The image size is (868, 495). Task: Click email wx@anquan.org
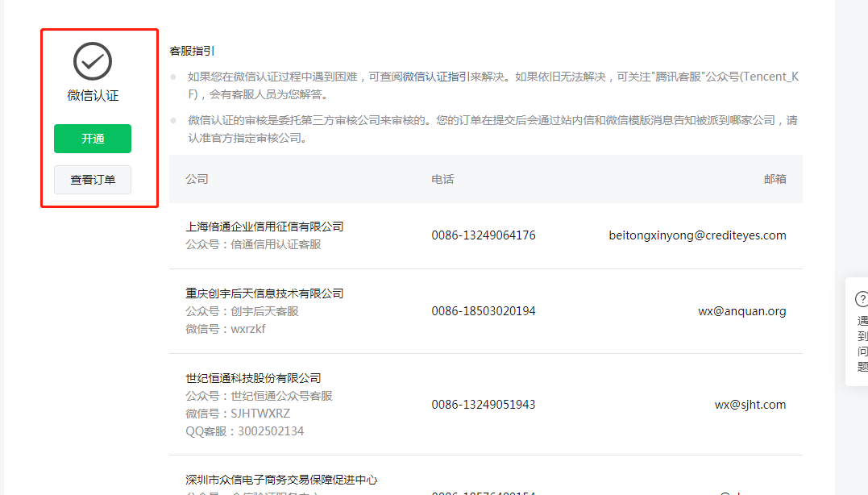pyautogui.click(x=742, y=311)
